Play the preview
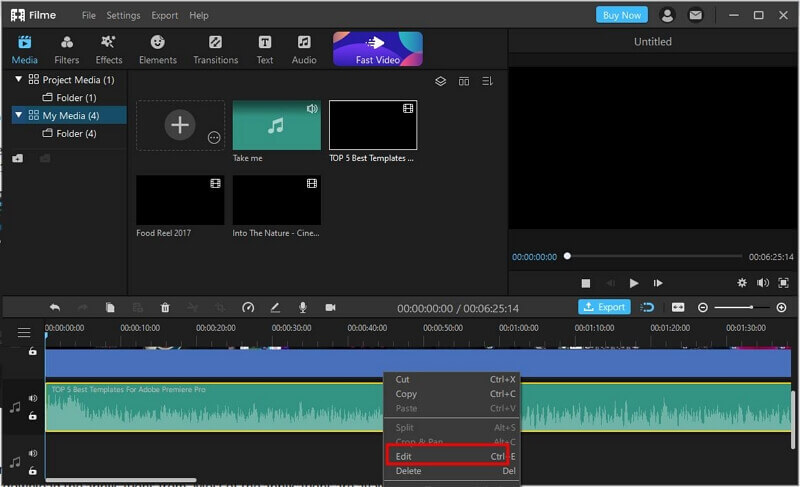Screen dimensions: 800x487 tap(634, 283)
